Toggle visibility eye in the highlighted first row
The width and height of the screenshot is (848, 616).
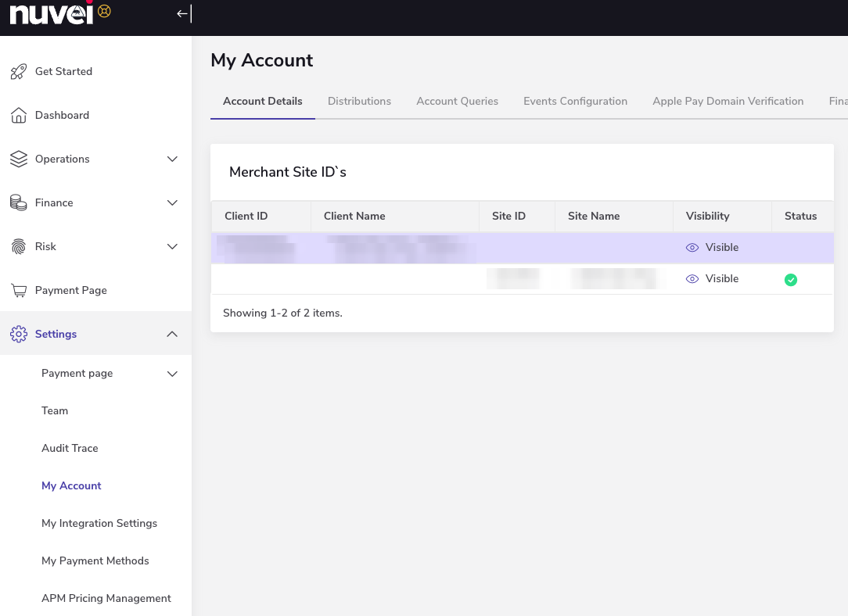click(692, 248)
